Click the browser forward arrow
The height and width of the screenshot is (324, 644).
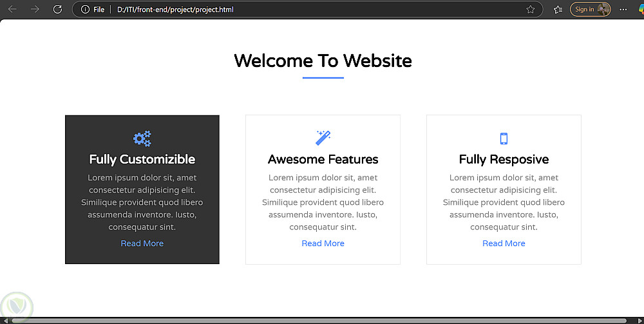(35, 9)
